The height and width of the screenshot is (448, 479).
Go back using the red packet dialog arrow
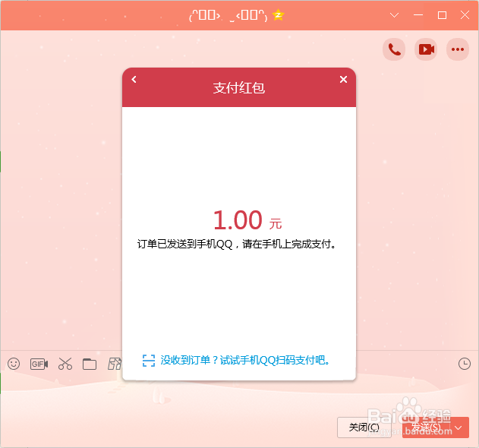coord(134,80)
